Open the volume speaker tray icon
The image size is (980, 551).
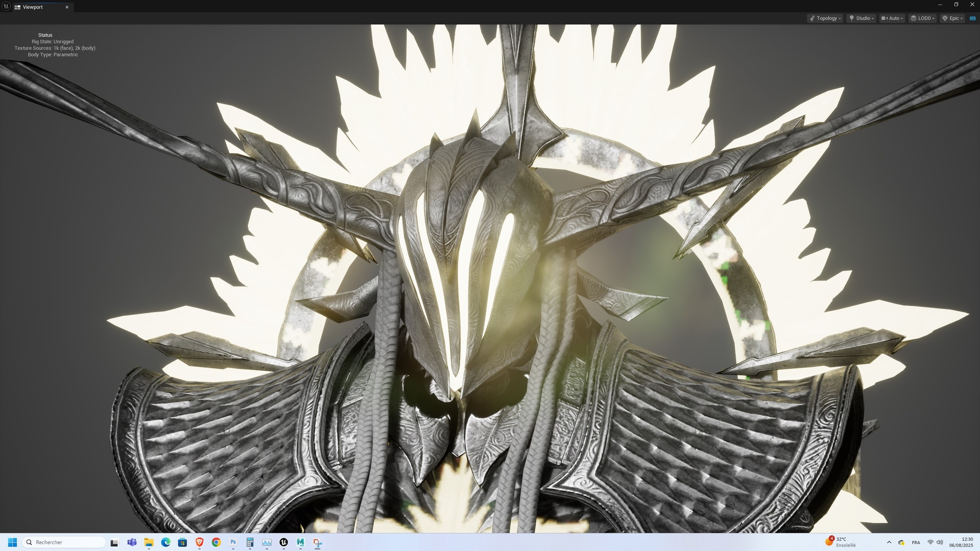click(940, 542)
